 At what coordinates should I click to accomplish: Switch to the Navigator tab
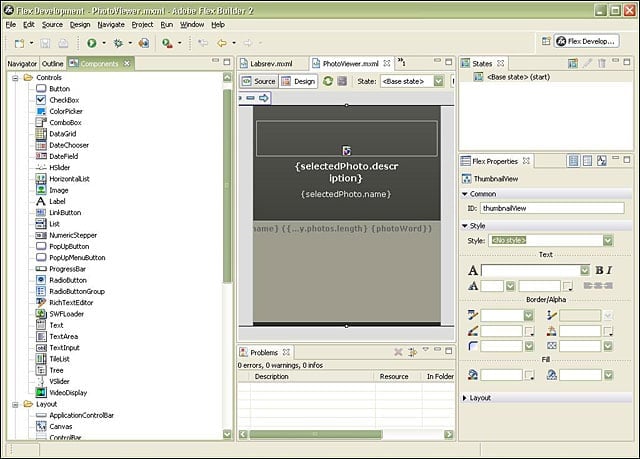pos(22,64)
